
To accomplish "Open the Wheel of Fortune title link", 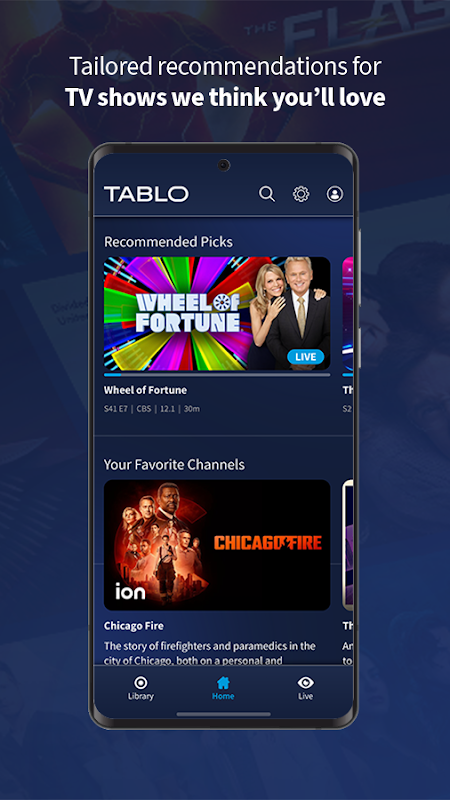I will click(x=145, y=390).
